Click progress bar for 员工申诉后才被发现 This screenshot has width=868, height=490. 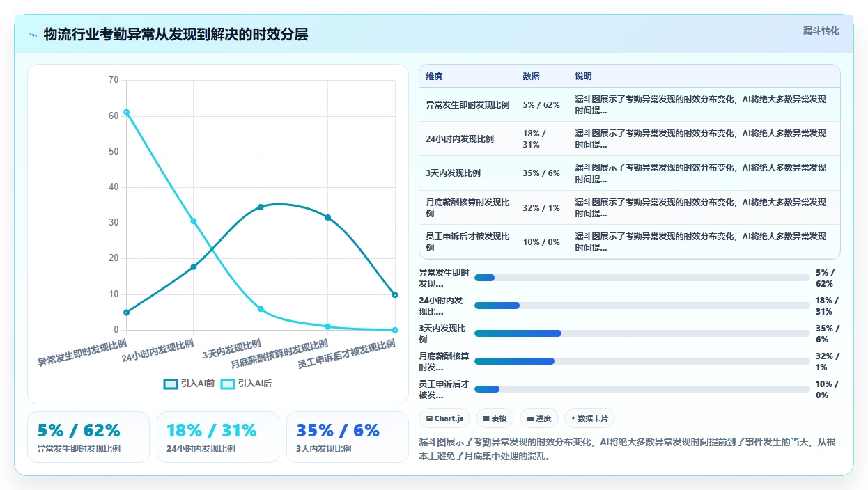tap(642, 389)
